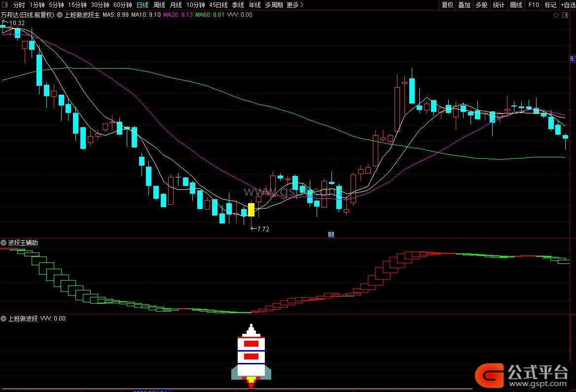Image resolution: width=576 pixels, height=392 pixels.
Task: Click the 7.72 low price label
Action: 263,229
